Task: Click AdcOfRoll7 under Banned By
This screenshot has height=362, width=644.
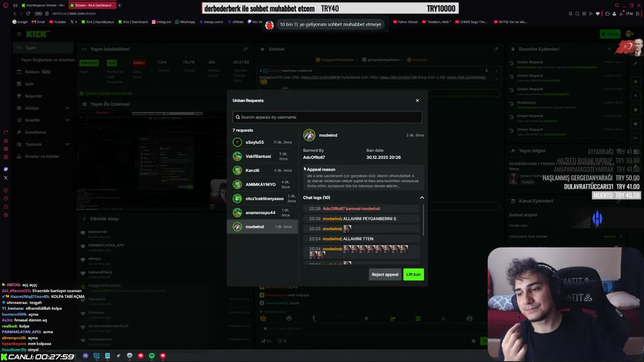Action: pos(314,157)
